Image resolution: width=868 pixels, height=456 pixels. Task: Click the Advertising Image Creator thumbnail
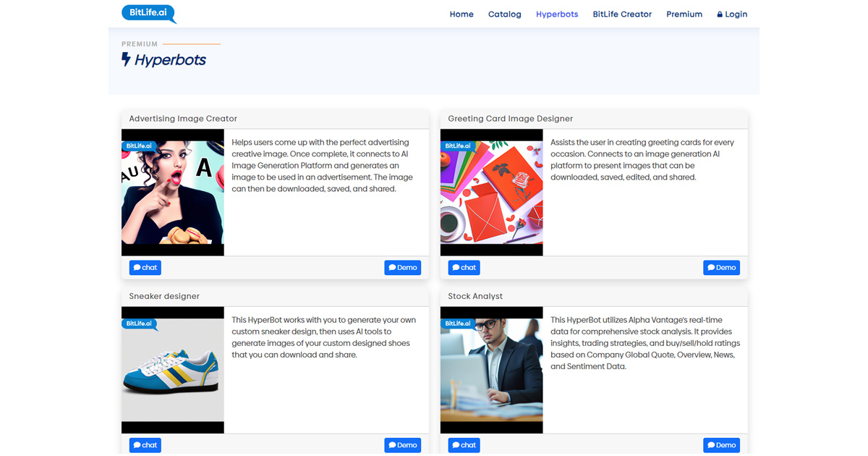coord(173,193)
